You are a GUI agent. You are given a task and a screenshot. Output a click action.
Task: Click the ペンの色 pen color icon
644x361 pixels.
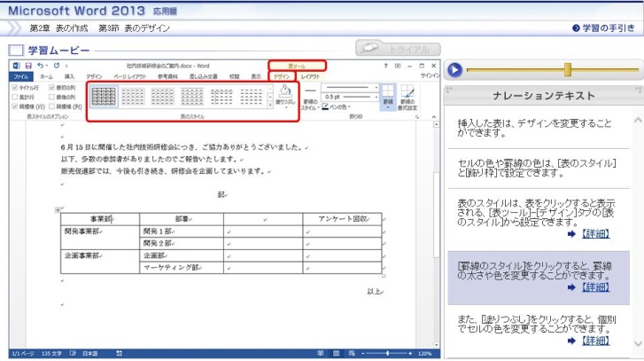[x=325, y=107]
